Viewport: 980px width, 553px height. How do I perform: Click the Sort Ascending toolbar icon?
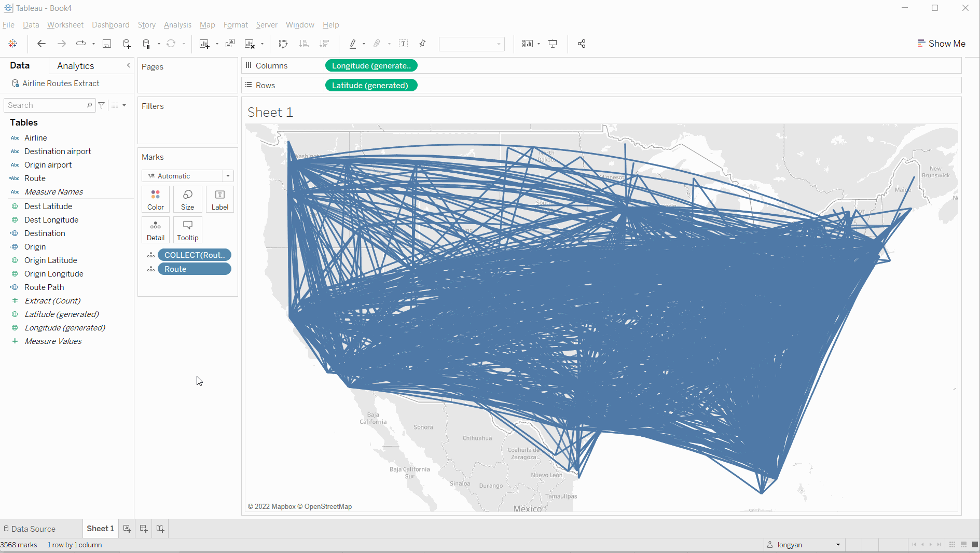coord(304,44)
